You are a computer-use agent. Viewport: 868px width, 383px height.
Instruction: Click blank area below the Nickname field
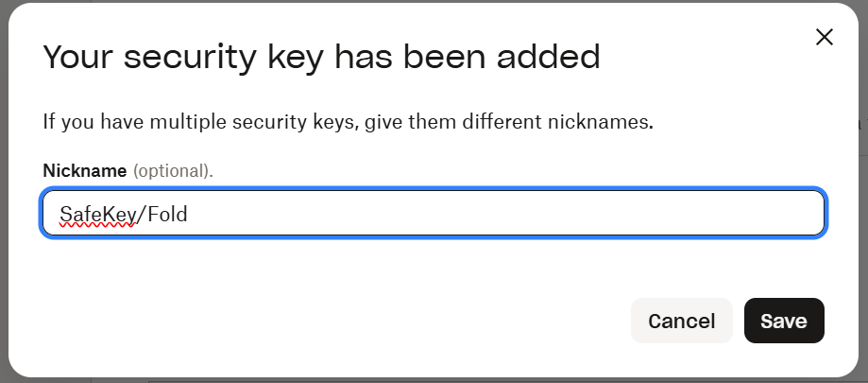[x=434, y=265]
